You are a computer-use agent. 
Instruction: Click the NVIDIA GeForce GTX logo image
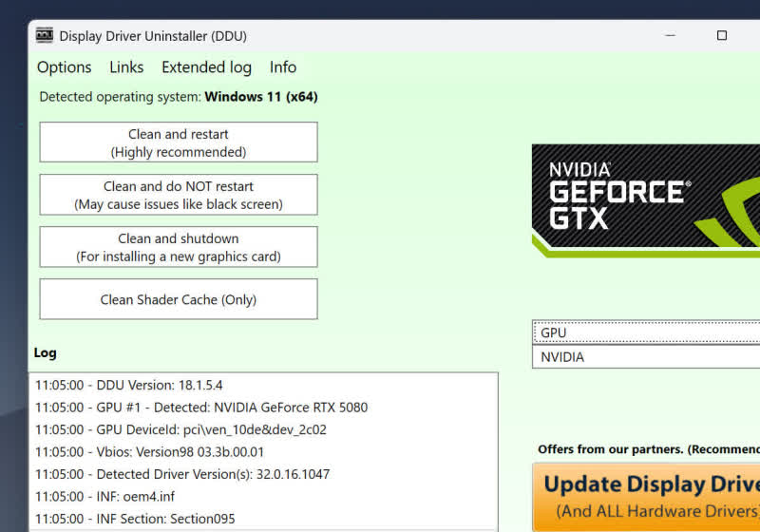[646, 200]
